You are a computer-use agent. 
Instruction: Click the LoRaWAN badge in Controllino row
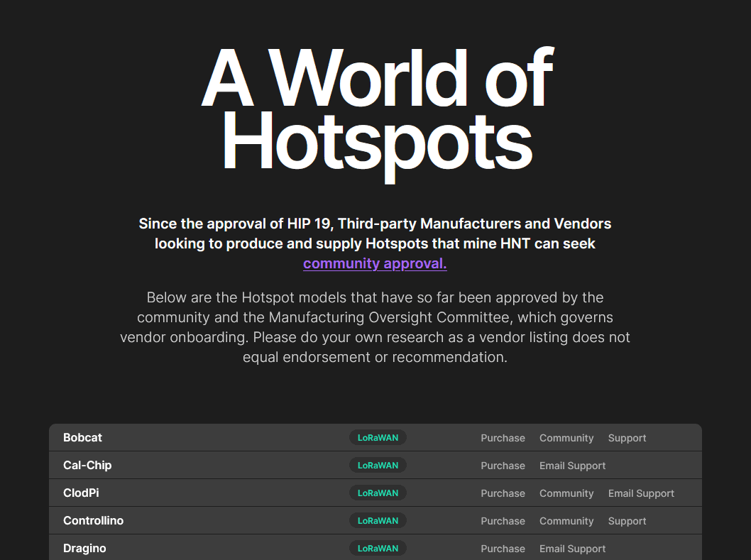378,521
